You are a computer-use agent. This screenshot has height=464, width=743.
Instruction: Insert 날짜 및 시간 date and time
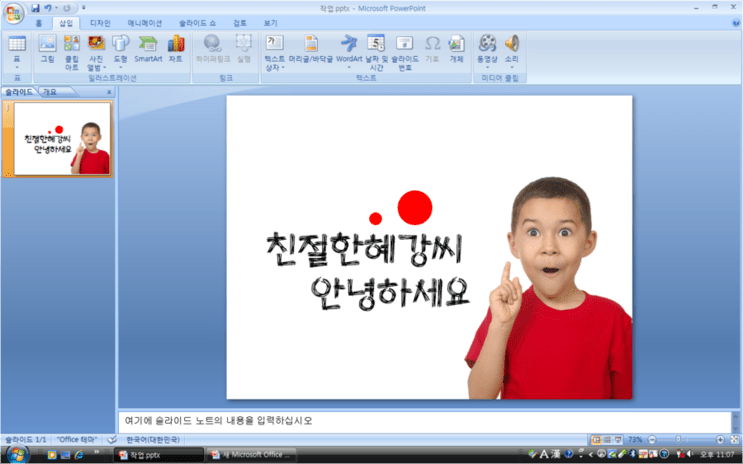point(376,52)
